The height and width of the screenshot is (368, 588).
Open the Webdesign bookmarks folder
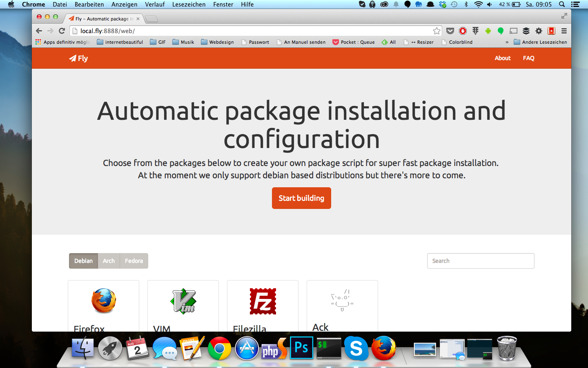point(217,42)
